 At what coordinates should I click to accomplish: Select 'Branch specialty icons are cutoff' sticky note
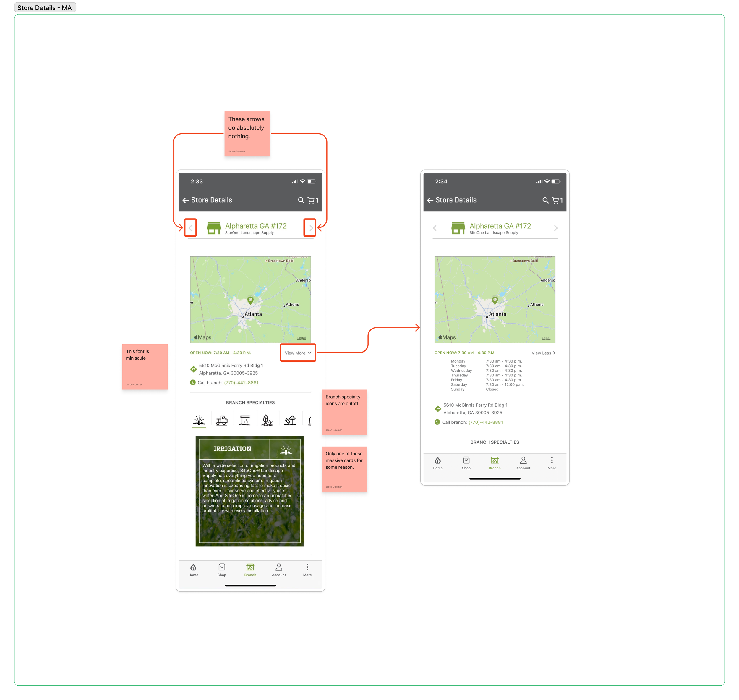click(x=344, y=412)
